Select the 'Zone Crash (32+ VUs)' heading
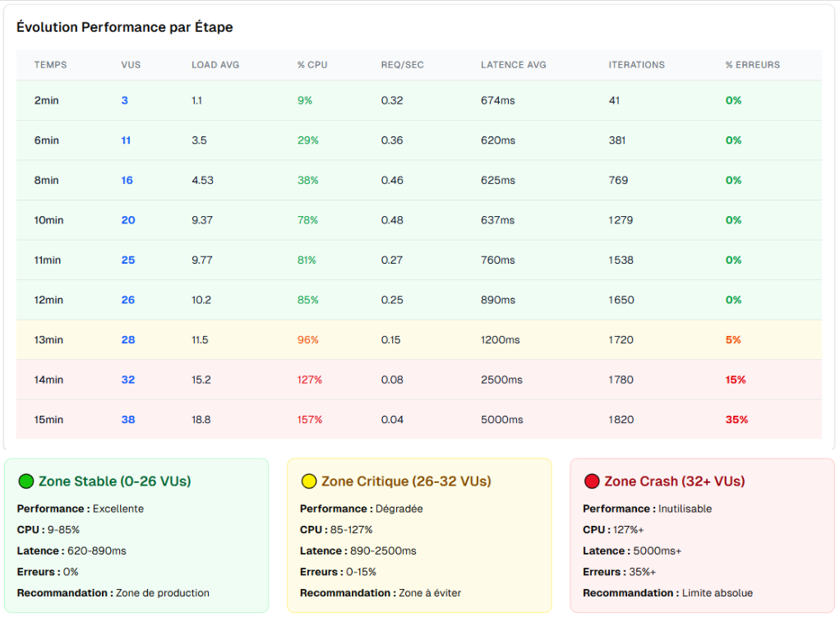The height and width of the screenshot is (617, 840). click(x=674, y=481)
